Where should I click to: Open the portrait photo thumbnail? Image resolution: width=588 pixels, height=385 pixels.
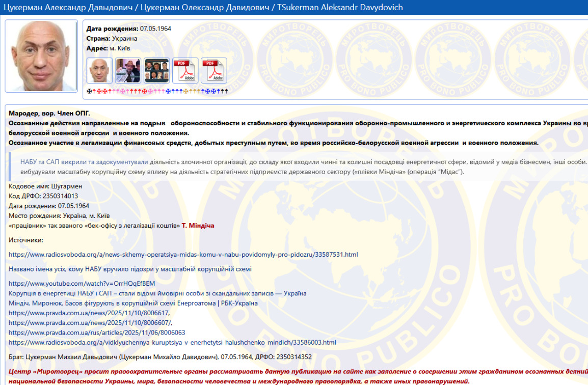tap(99, 70)
